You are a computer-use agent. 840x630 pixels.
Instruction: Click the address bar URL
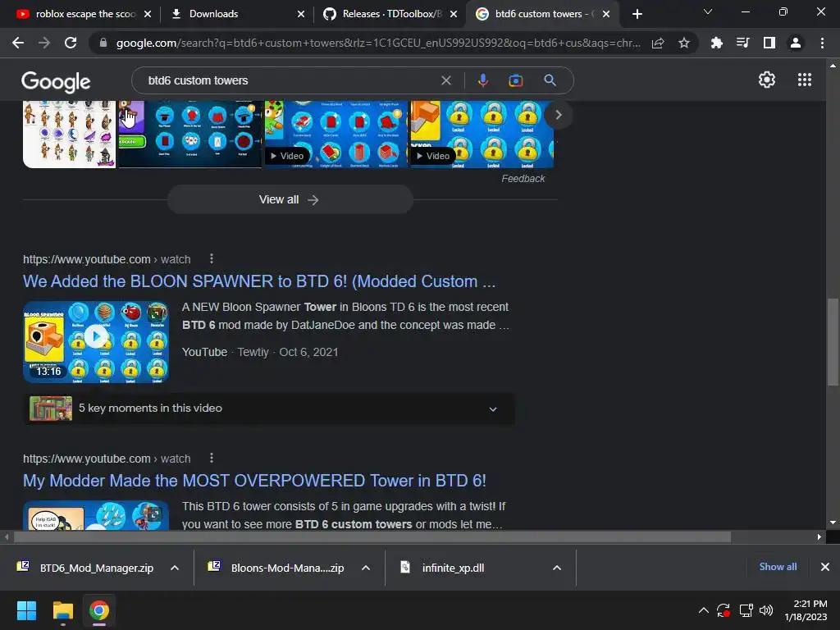377,43
